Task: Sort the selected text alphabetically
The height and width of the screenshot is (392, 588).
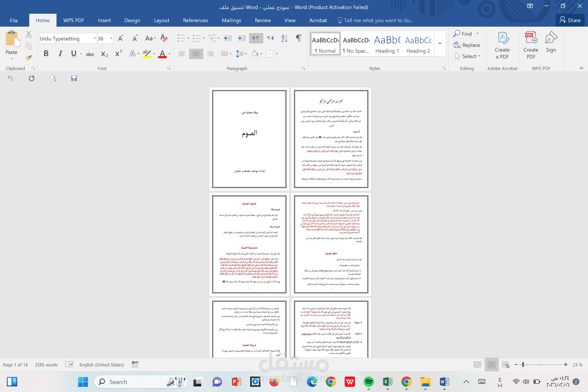Action: point(284,38)
